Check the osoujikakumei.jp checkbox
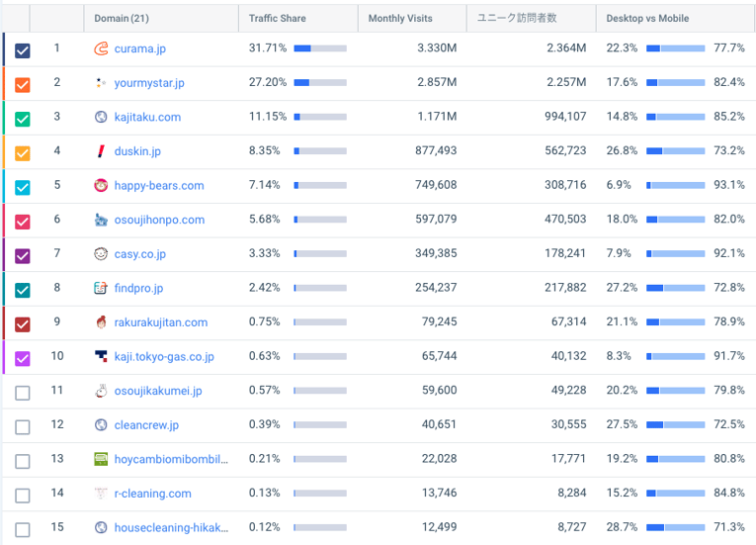This screenshot has height=545, width=756. 22,393
